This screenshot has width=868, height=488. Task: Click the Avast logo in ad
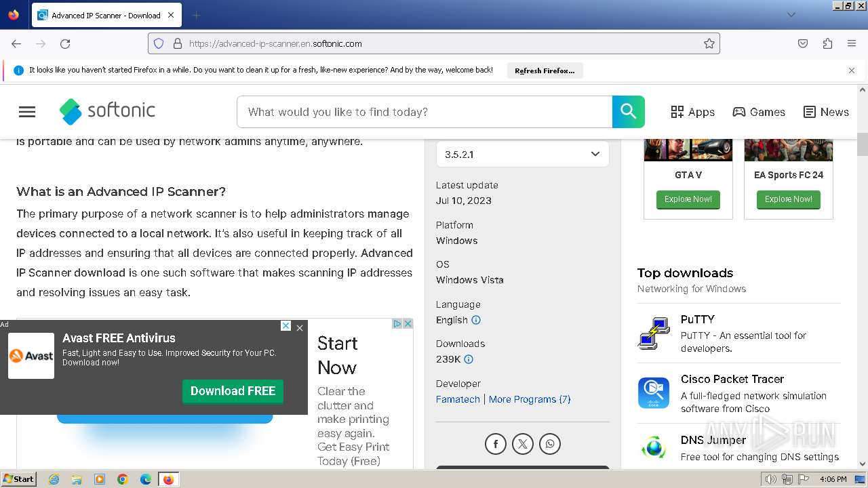tap(31, 356)
